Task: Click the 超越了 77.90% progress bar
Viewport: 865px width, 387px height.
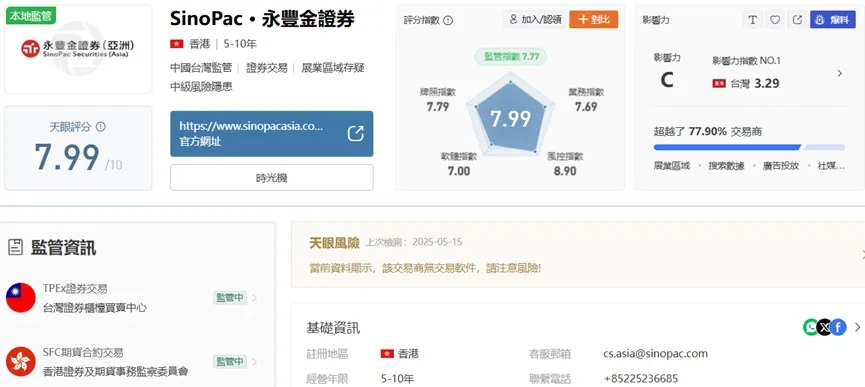Action: [x=749, y=147]
